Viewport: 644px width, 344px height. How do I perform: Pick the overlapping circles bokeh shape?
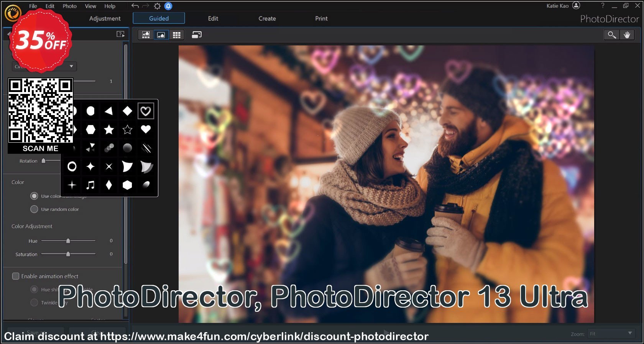click(109, 148)
